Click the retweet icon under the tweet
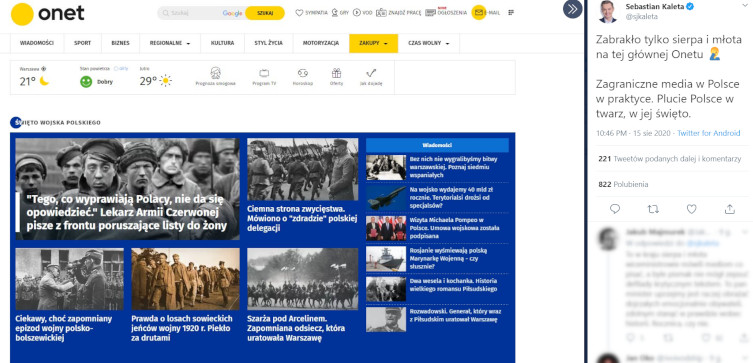The width and height of the screenshot is (753, 363). 653,209
